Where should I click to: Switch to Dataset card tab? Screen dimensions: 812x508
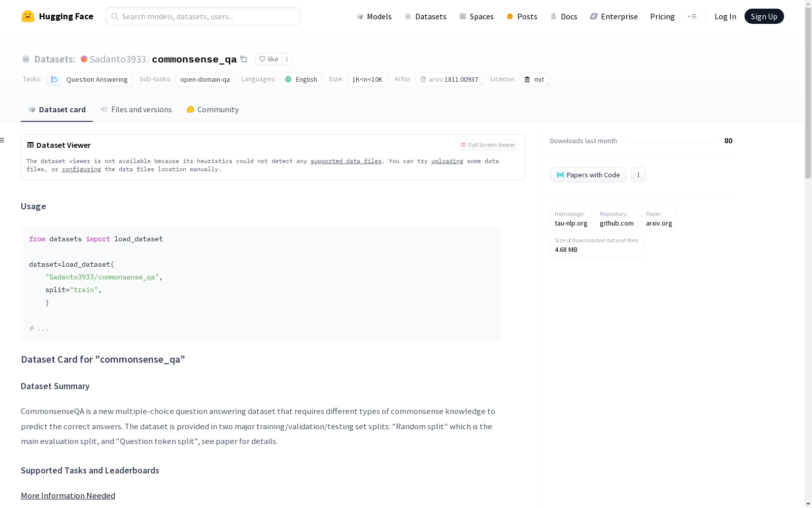tap(57, 109)
